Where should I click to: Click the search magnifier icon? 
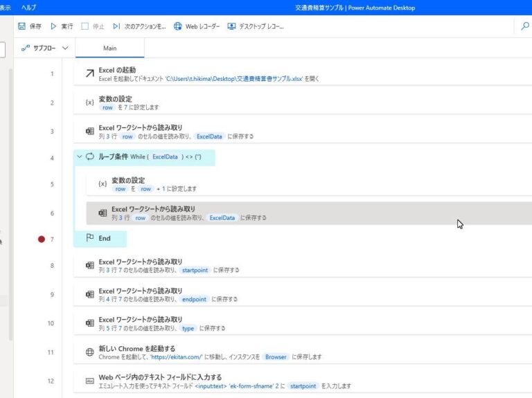tap(525, 26)
